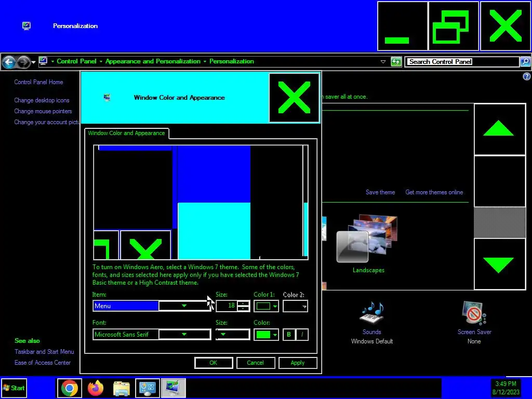Click the Personalization title bar icon
532x399 pixels.
pos(26,26)
